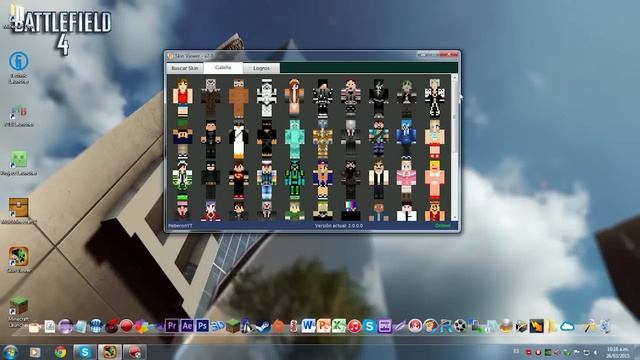Open the purple PZ dock icon
The height and width of the screenshot is (360, 640).
point(384,326)
